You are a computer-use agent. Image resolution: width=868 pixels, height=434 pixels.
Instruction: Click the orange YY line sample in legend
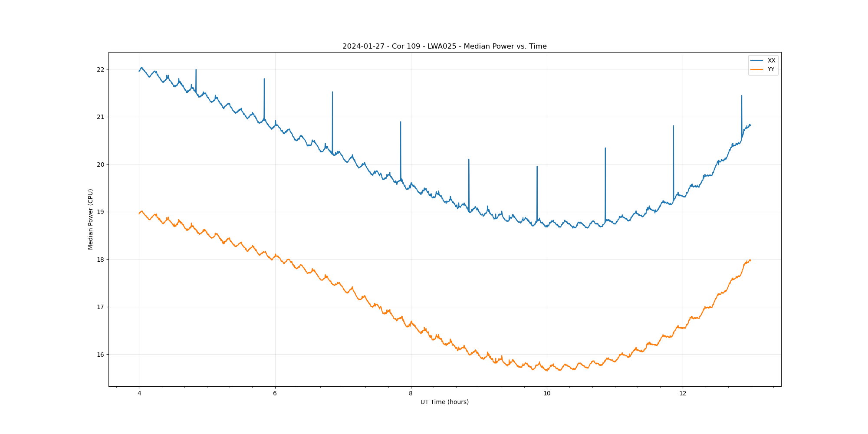[x=757, y=69]
